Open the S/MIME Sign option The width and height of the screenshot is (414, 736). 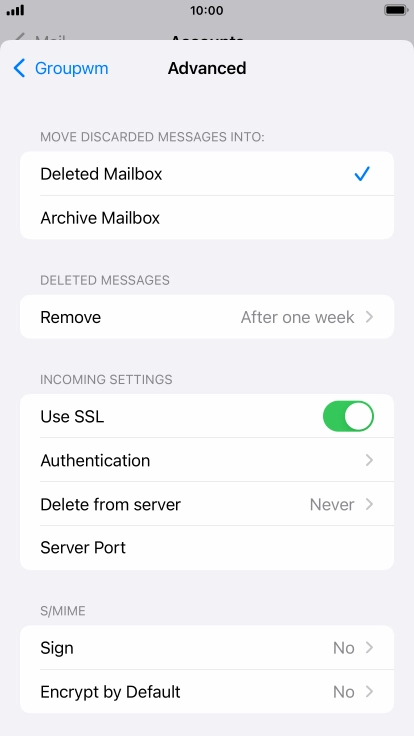pos(207,648)
